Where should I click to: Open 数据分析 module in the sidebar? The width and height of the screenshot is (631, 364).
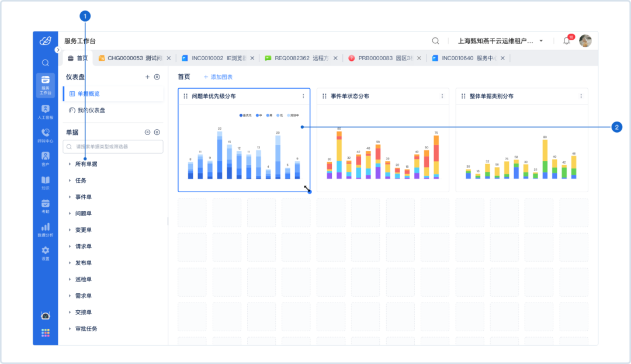point(46,230)
